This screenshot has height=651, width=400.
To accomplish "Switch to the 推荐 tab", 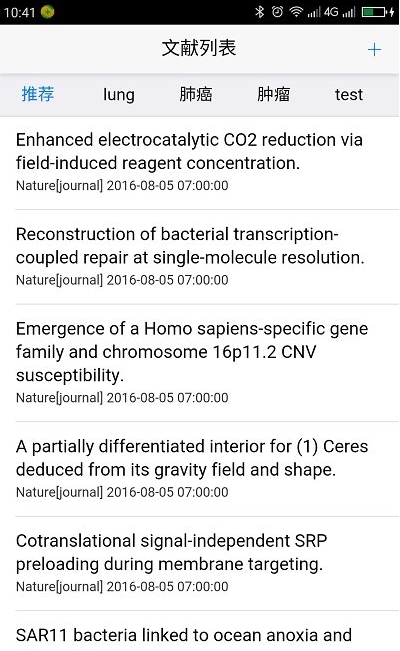I will [x=38, y=94].
